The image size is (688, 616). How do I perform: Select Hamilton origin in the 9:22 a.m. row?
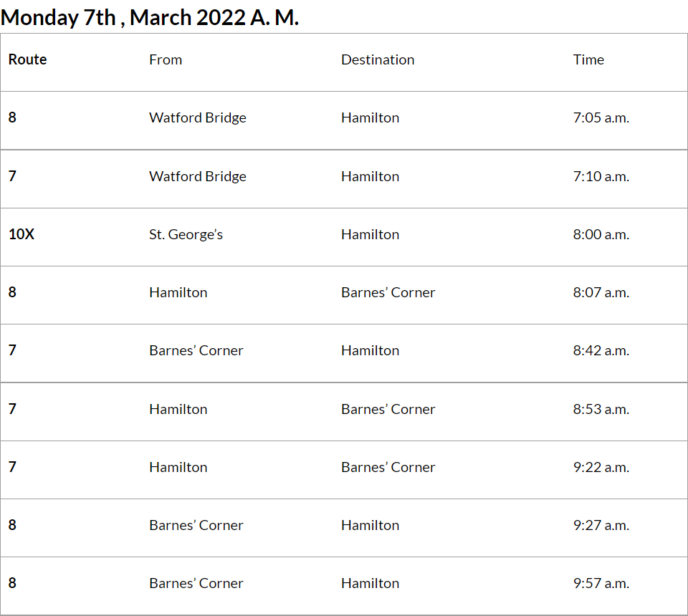178,467
